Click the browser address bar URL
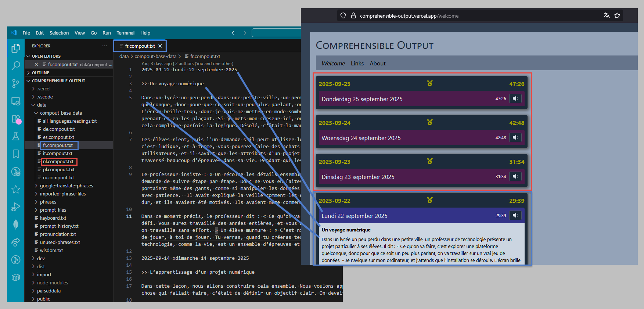Image resolution: width=644 pixels, height=309 pixels. [409, 16]
